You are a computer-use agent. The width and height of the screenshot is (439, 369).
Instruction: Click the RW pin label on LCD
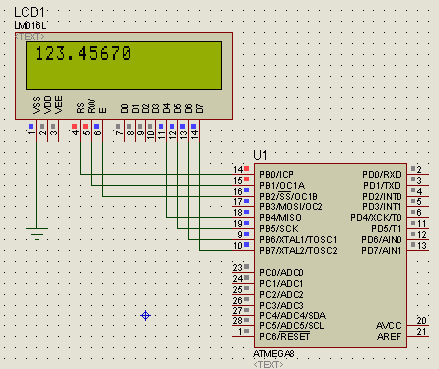(92, 106)
